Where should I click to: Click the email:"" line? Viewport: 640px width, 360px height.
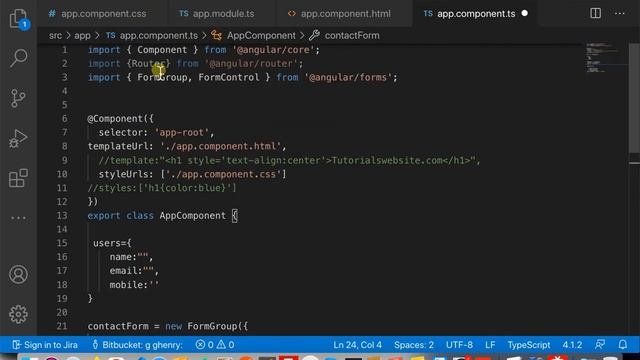coord(134,271)
